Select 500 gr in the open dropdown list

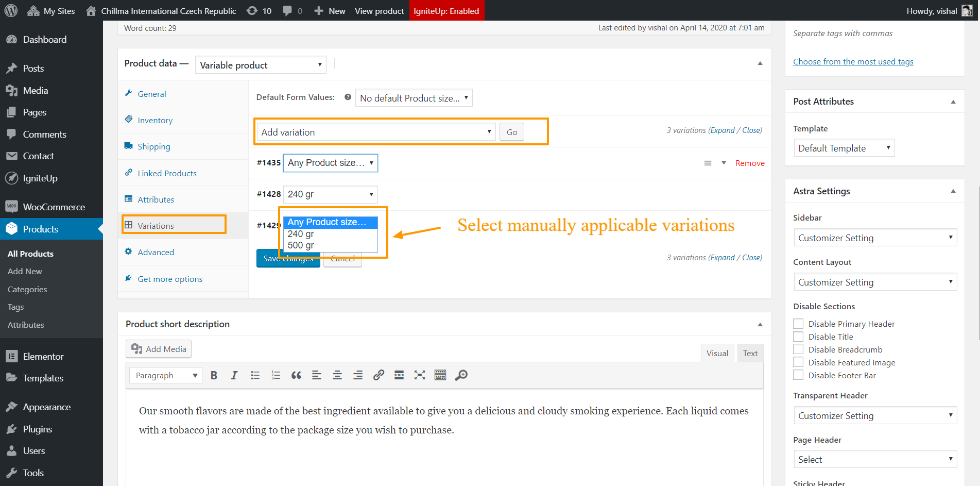pos(330,245)
